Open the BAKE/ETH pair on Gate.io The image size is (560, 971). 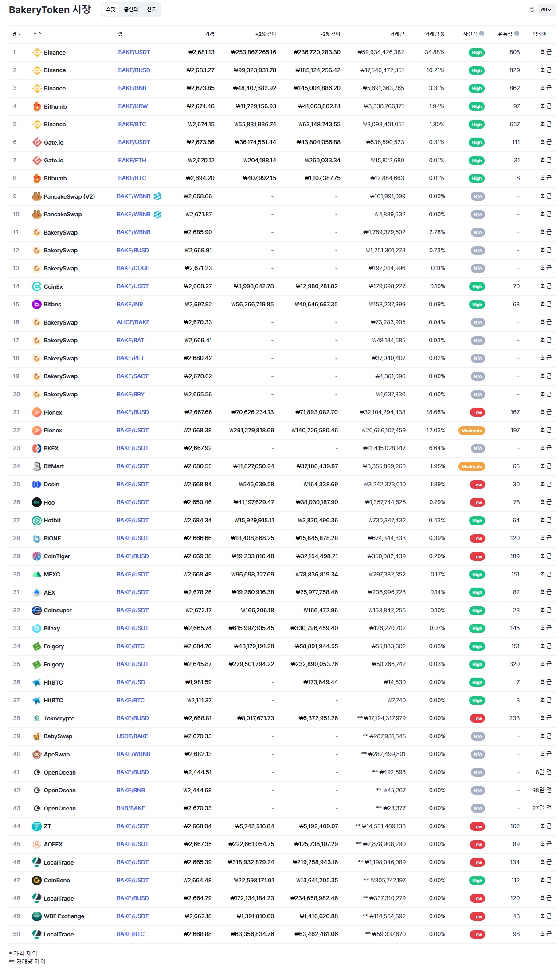(x=132, y=160)
